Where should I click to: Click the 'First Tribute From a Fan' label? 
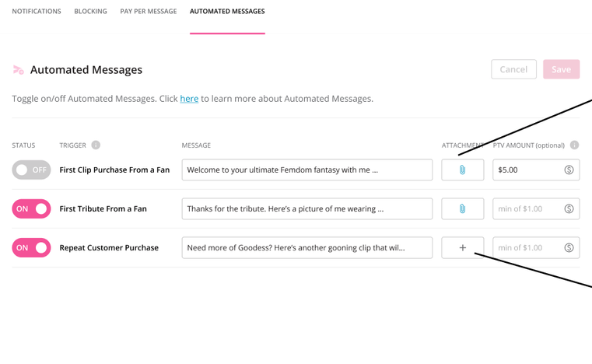click(103, 208)
